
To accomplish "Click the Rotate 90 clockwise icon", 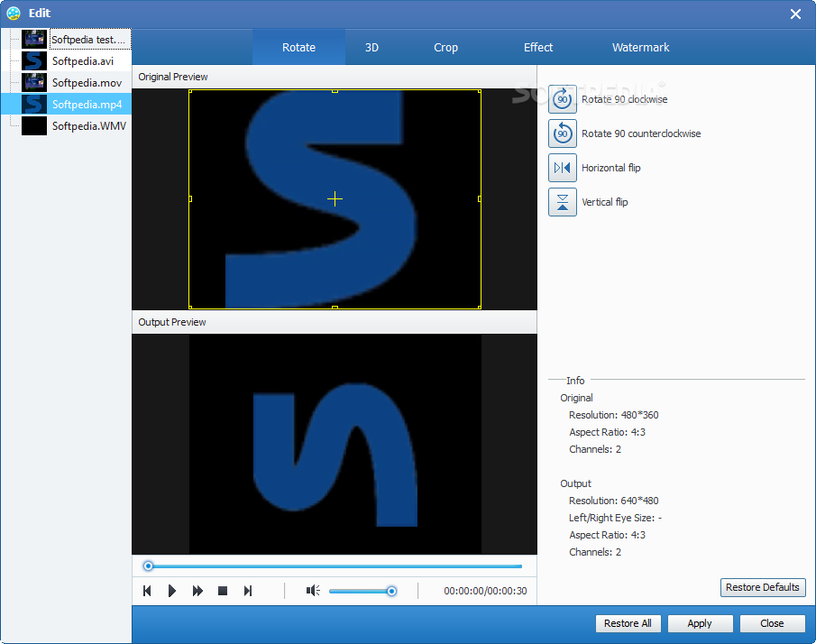I will click(x=562, y=99).
